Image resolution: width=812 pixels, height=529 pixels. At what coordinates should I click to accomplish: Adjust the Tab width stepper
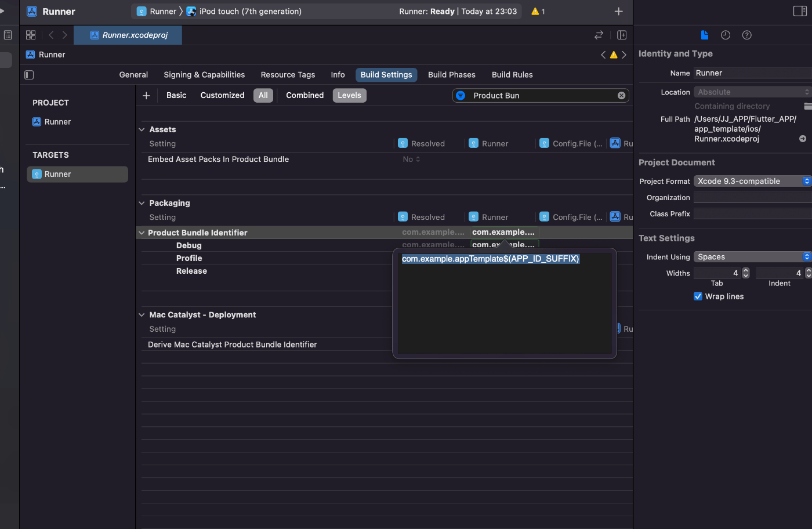click(x=746, y=273)
